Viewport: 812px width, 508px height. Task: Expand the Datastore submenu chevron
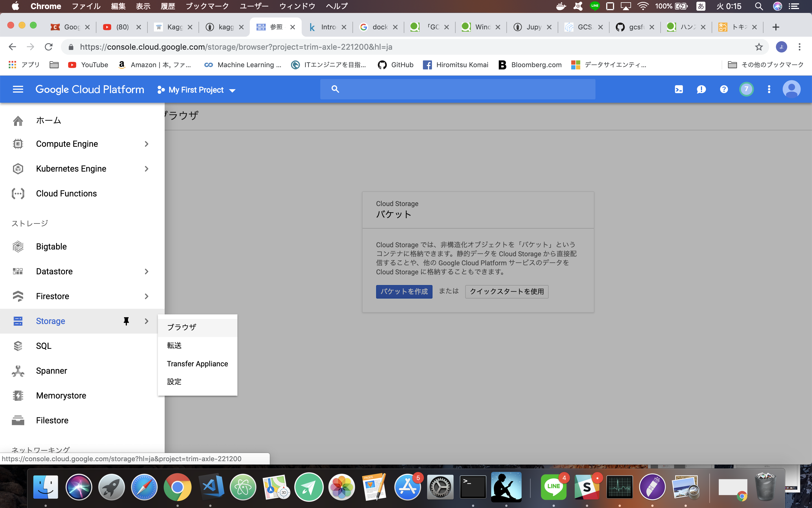pyautogui.click(x=146, y=271)
